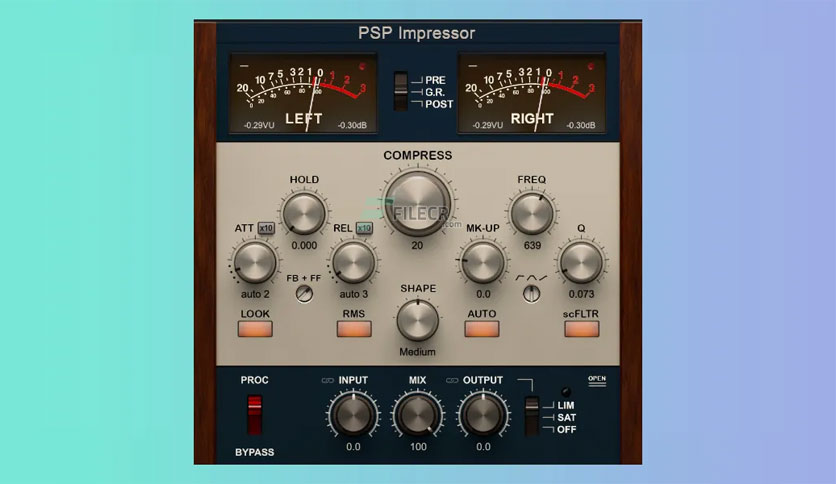836x484 pixels.
Task: Click the MK-UP makeup gain knob
Action: tap(483, 262)
